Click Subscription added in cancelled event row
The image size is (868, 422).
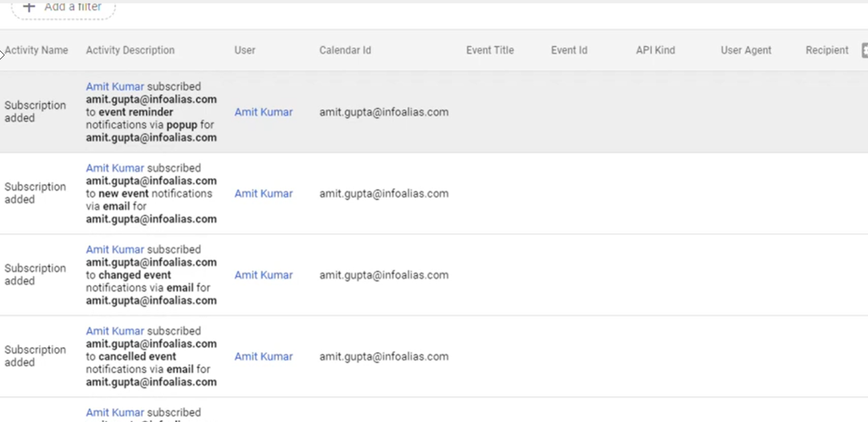tap(35, 356)
